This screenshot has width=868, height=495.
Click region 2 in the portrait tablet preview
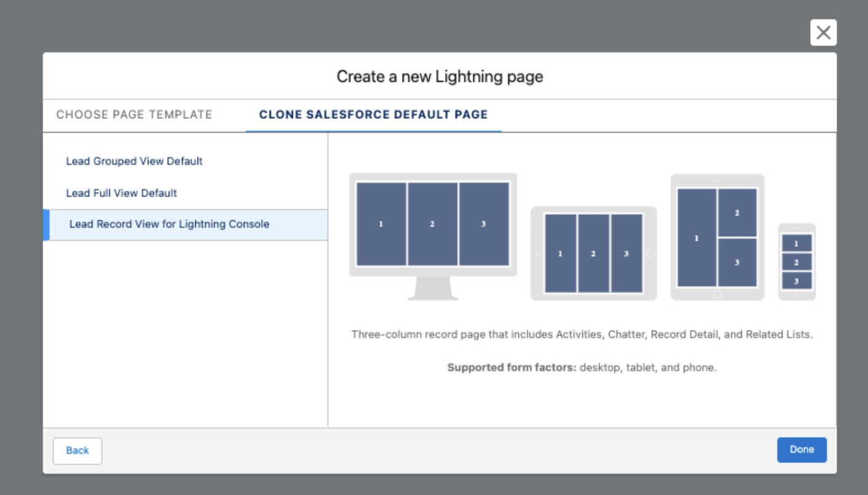coord(737,212)
